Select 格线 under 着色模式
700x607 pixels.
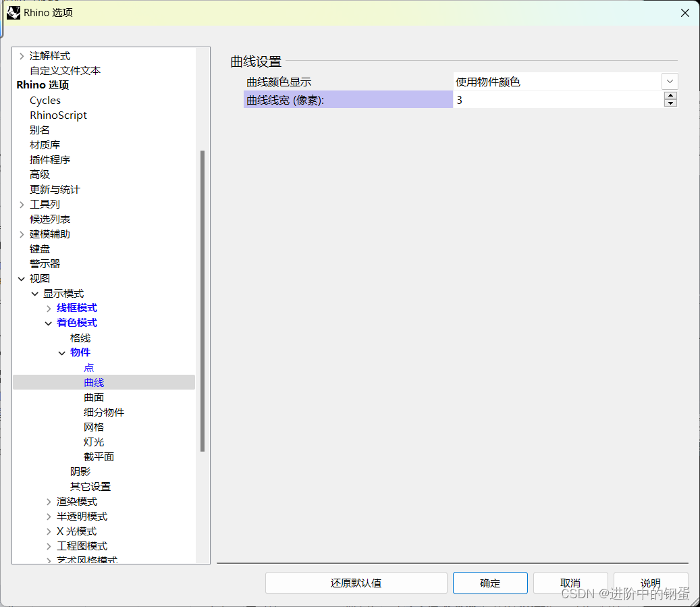(80, 338)
